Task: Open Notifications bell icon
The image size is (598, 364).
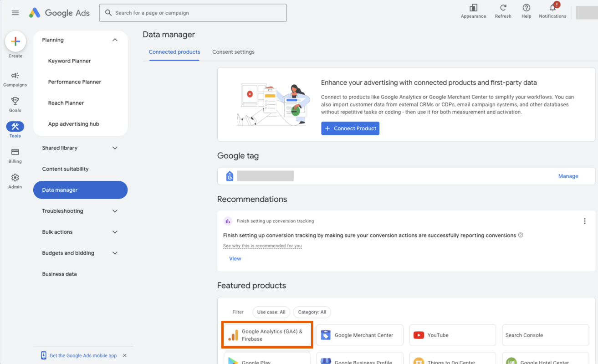Action: (x=553, y=8)
